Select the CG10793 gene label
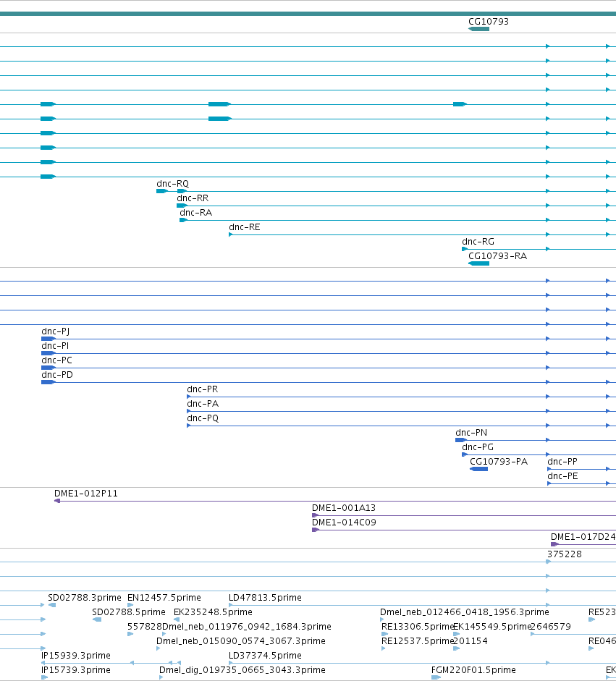 click(489, 21)
